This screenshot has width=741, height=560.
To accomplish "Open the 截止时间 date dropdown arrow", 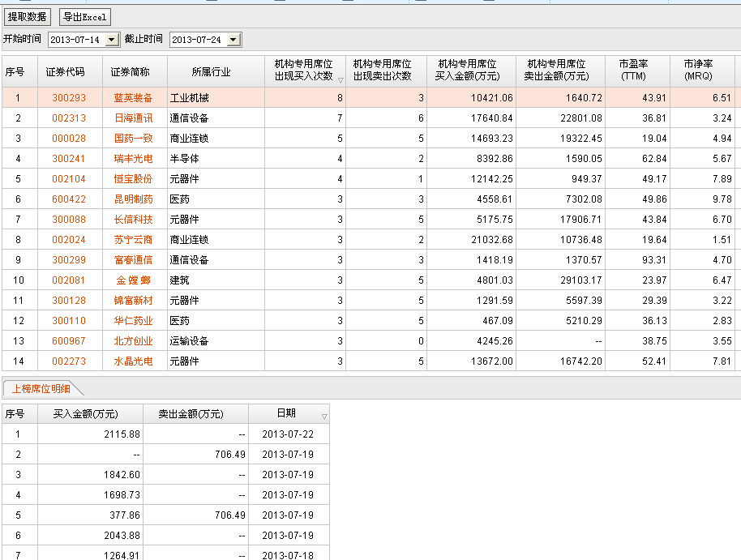I will (233, 40).
